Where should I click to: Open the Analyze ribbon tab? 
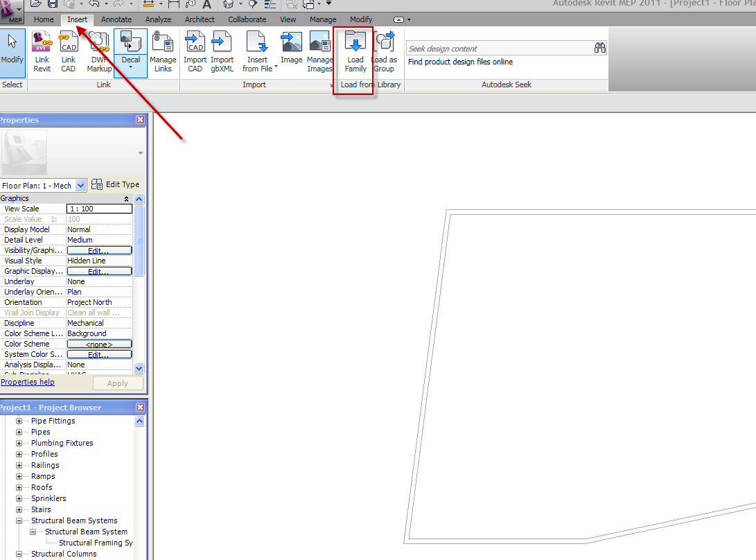point(158,19)
